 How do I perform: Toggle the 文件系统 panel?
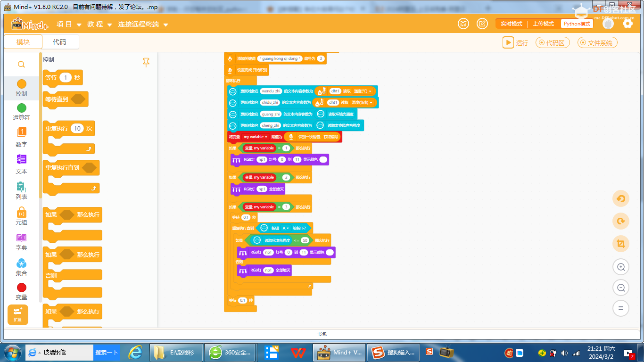(597, 43)
